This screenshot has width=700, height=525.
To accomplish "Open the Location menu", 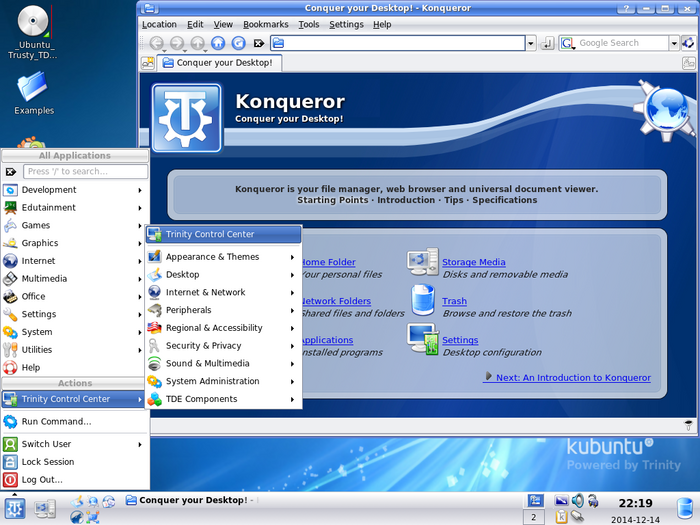I will point(159,25).
